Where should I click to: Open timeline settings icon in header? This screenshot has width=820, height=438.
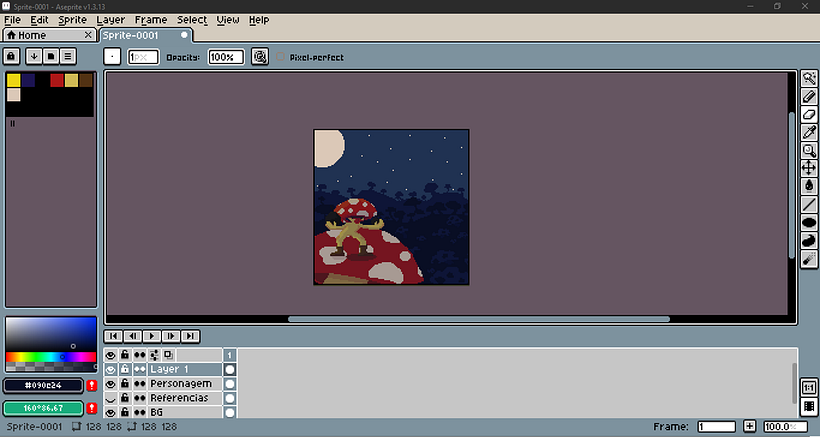[x=154, y=355]
